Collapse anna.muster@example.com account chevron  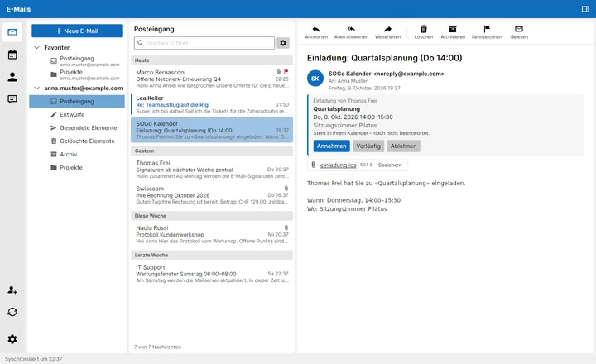pyautogui.click(x=37, y=88)
